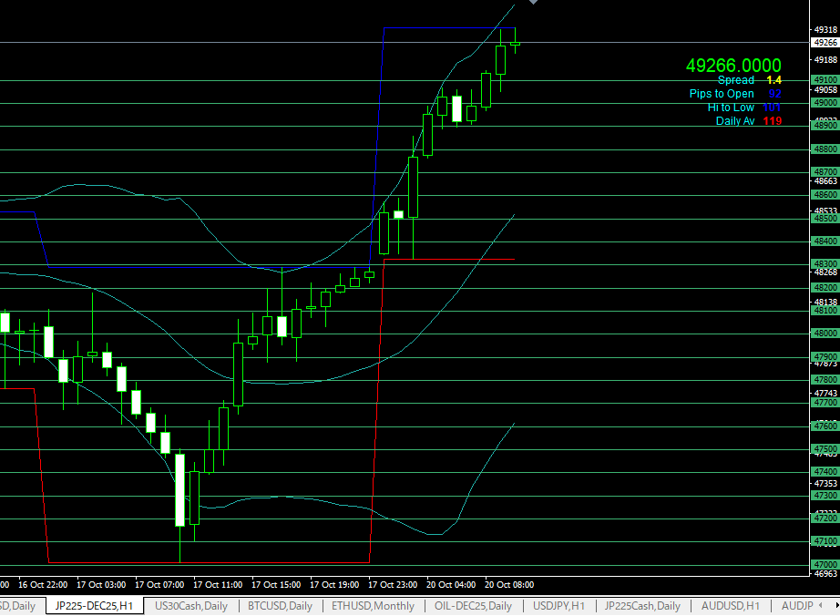Select the red Daily Av value
The image size is (840, 616).
pos(773,121)
